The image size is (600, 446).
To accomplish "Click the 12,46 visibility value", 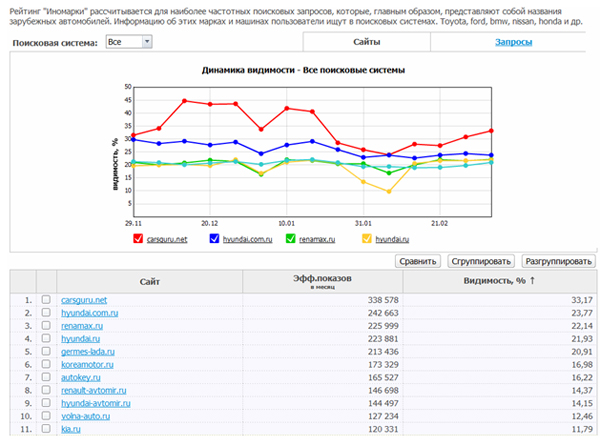I will [x=582, y=417].
